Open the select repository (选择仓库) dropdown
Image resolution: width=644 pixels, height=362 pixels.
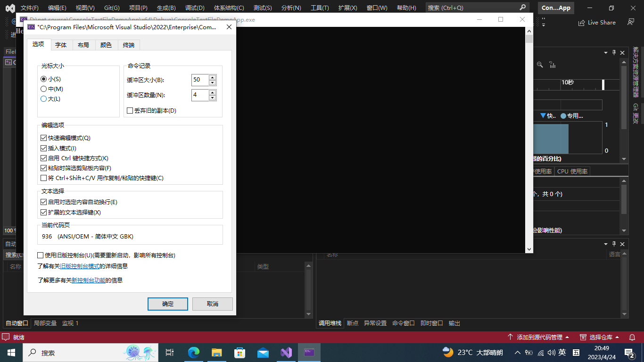tap(599, 337)
